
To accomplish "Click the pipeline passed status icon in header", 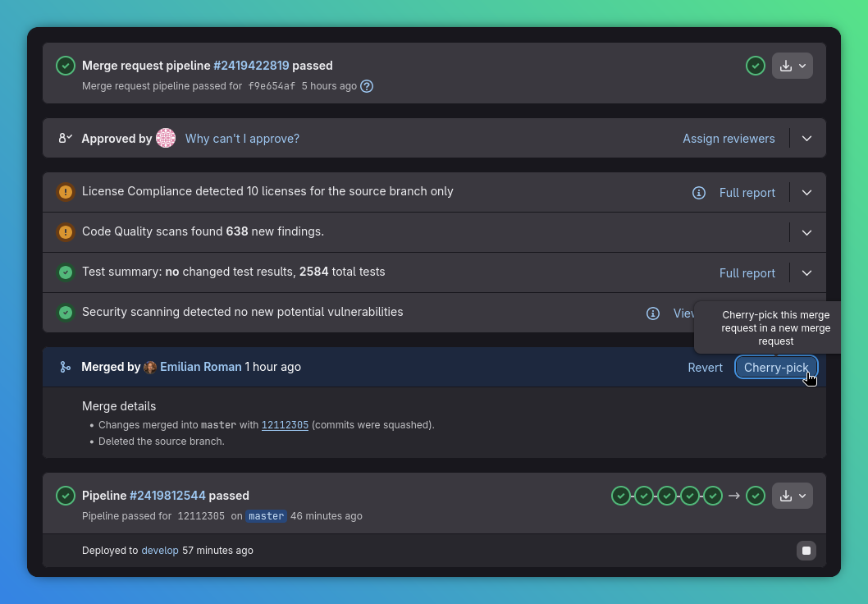I will (66, 66).
